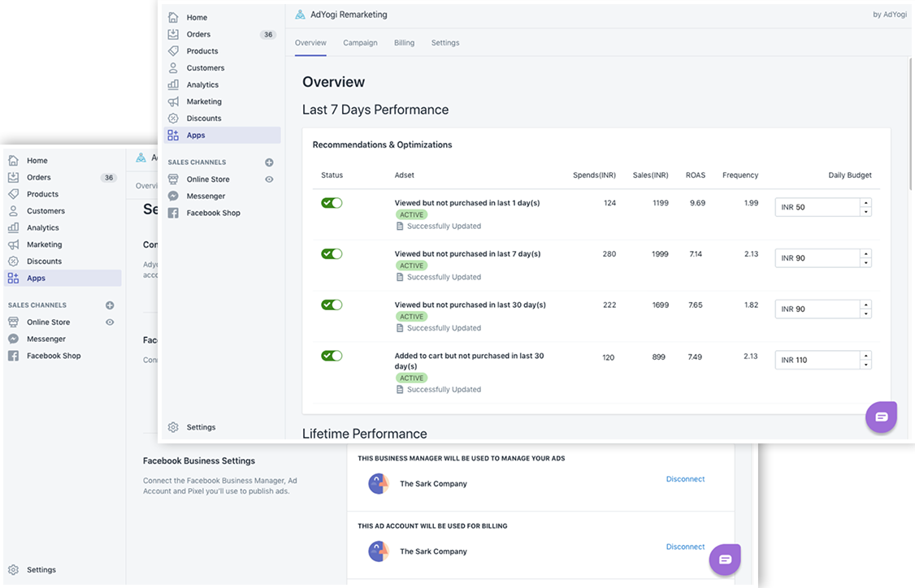Click the Customers person icon in front sidebar
Screen dimensions: 915x588
(x=173, y=67)
